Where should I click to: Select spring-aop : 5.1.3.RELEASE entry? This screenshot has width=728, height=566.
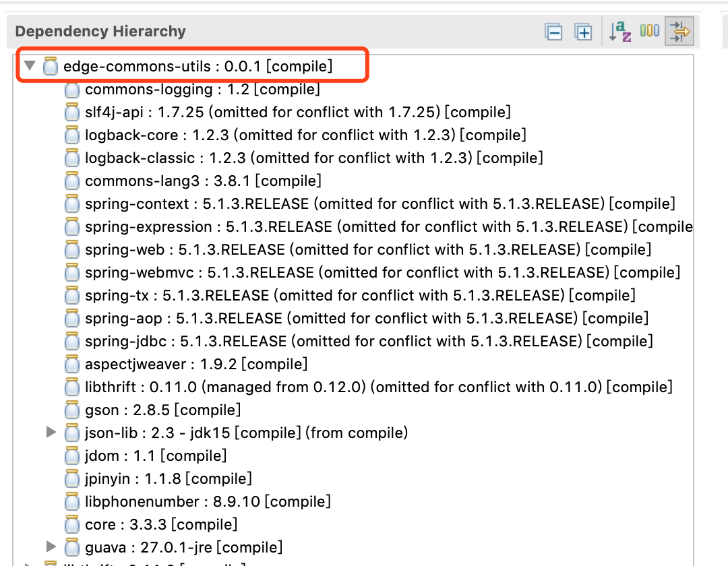tap(367, 318)
